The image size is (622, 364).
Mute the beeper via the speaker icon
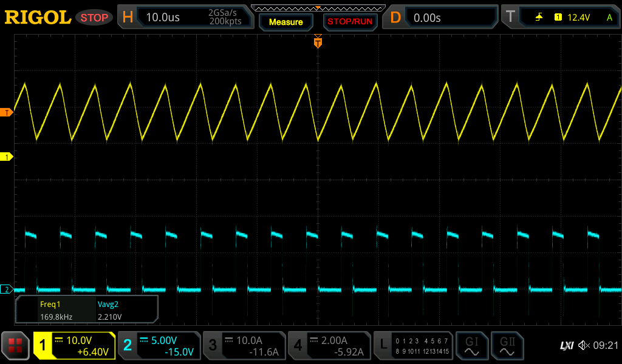(x=583, y=346)
